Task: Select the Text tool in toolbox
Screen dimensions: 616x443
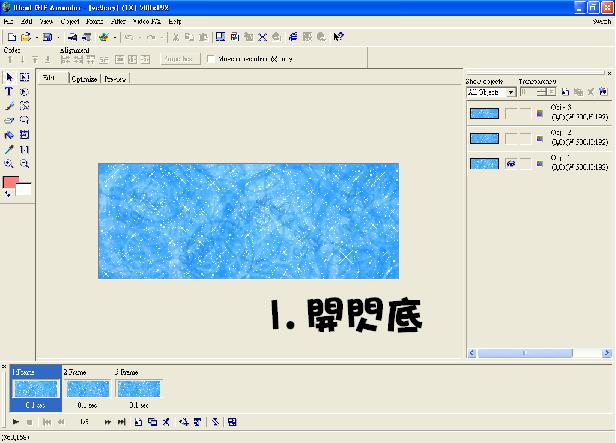Action: pos(9,91)
